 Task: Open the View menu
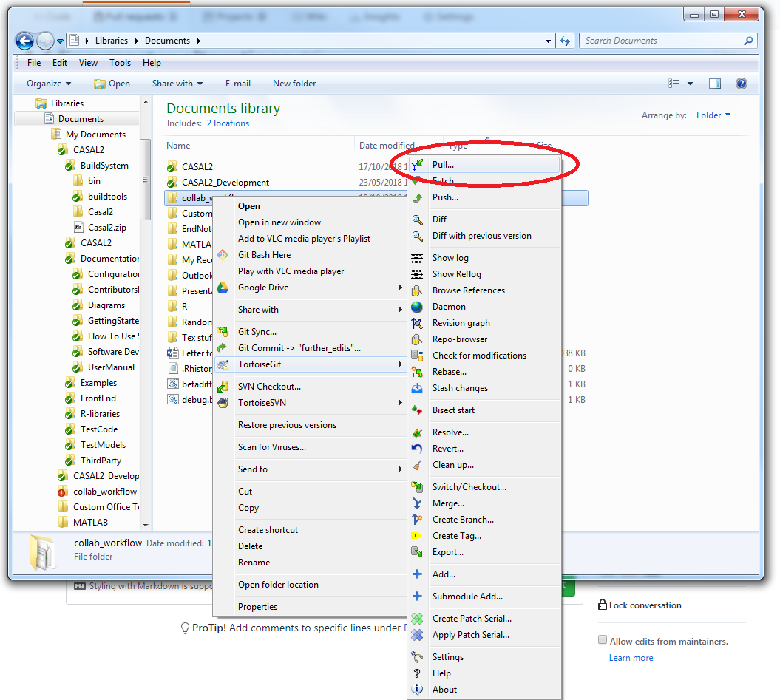point(88,63)
